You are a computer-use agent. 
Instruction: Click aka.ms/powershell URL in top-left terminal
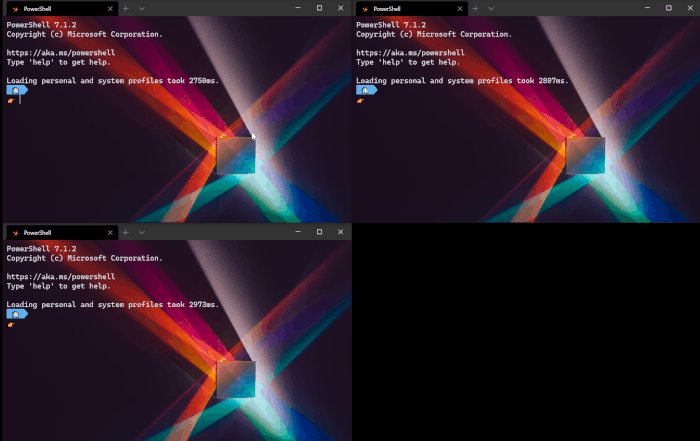coord(61,53)
